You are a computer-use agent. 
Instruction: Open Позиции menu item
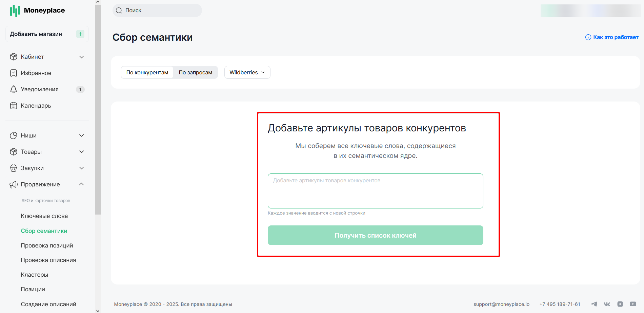33,289
